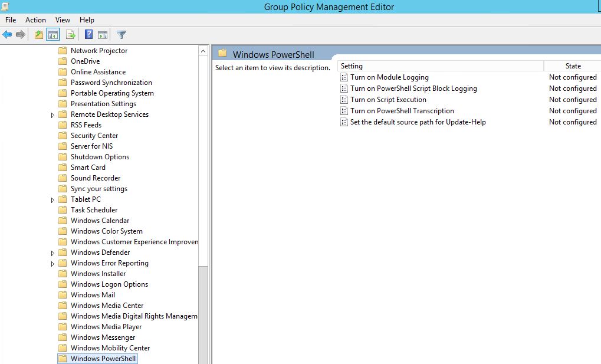Click the Windows Mail folder icon
The width and height of the screenshot is (601, 364).
point(63,295)
